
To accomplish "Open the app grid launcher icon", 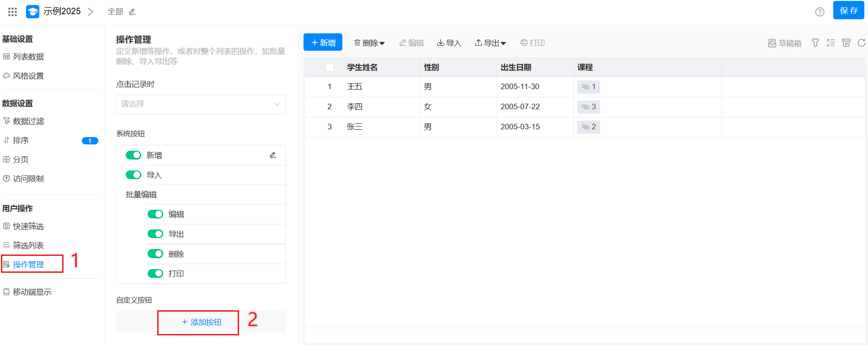I will tap(12, 12).
